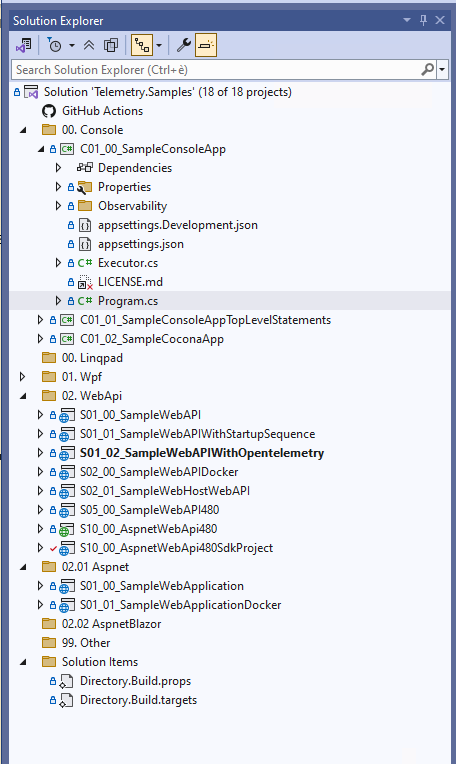Switch between solution and folder views icon
Image resolution: width=456 pixels, height=764 pixels.
(x=23, y=45)
